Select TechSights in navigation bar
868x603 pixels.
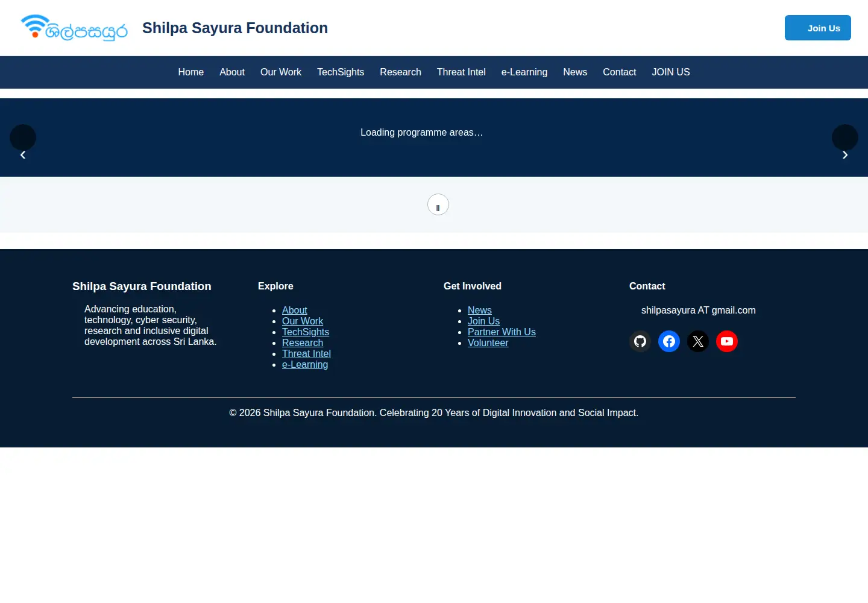[341, 72]
